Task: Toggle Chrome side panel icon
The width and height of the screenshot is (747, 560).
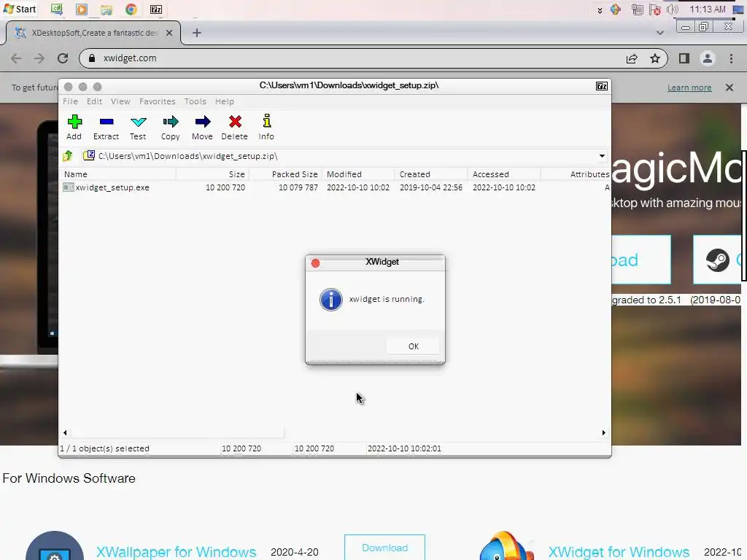Action: point(684,58)
